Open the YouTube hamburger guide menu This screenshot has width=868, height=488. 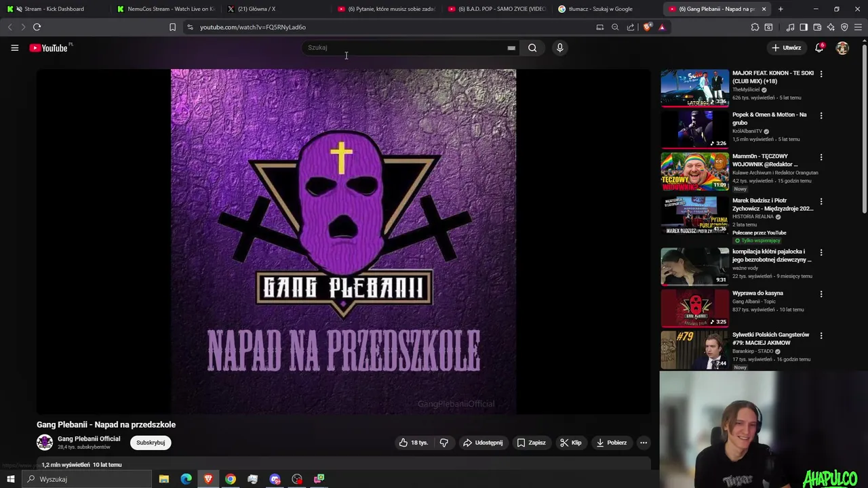14,47
